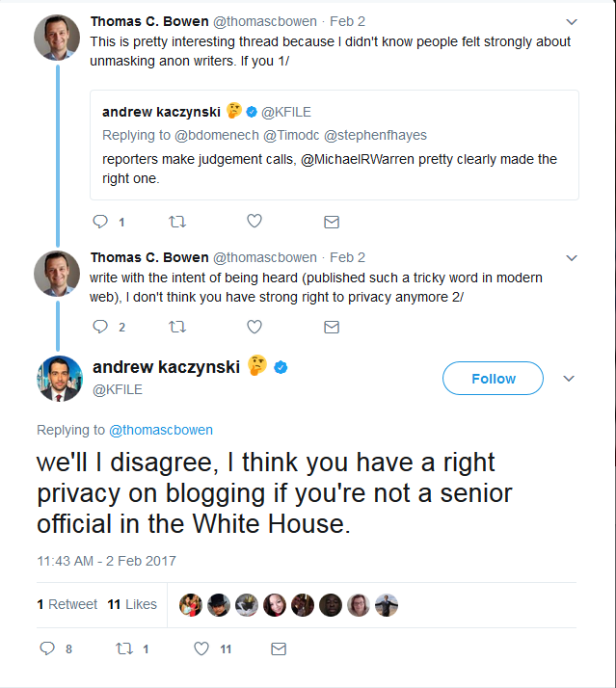Retweet the second Thomas C. Bowen tweet
This screenshot has height=688, width=616.
pyautogui.click(x=177, y=327)
